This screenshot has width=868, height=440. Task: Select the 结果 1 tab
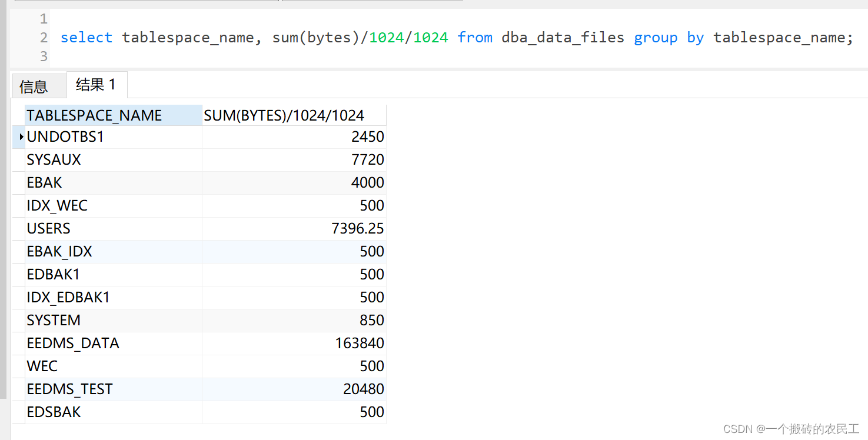click(97, 85)
